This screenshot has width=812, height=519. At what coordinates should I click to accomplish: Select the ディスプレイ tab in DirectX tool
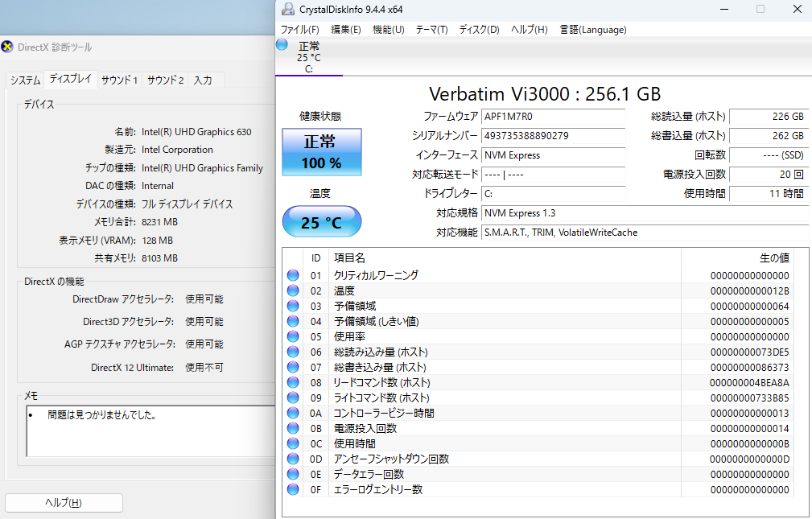71,79
